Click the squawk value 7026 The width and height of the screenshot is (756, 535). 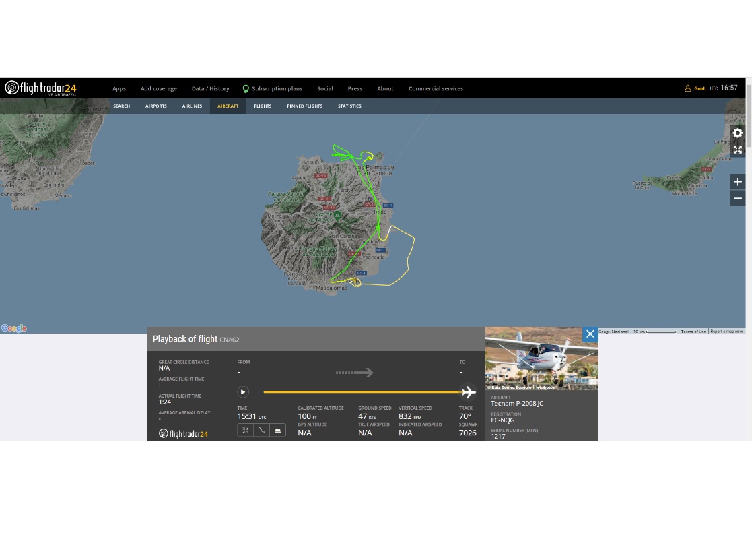[468, 433]
